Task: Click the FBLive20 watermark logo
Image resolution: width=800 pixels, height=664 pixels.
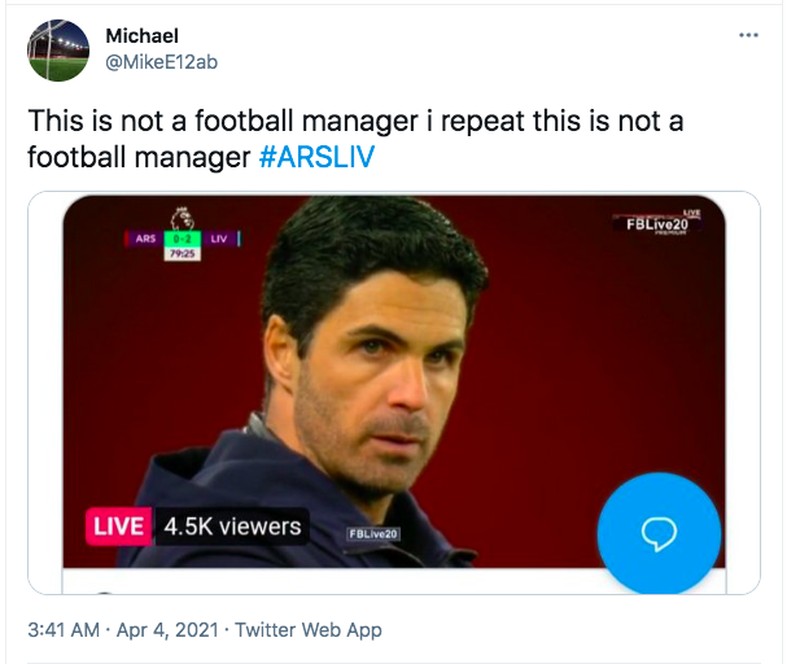Action: 658,222
